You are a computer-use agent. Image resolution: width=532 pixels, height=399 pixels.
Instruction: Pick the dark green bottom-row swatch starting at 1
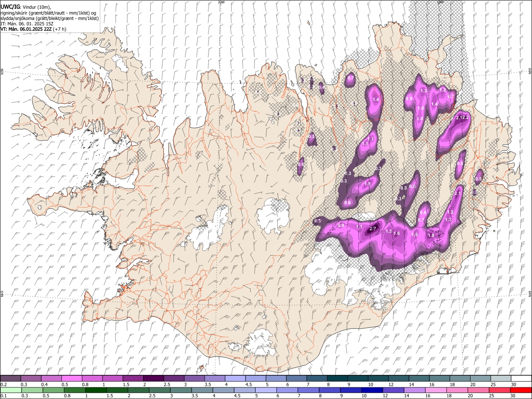coord(96,390)
